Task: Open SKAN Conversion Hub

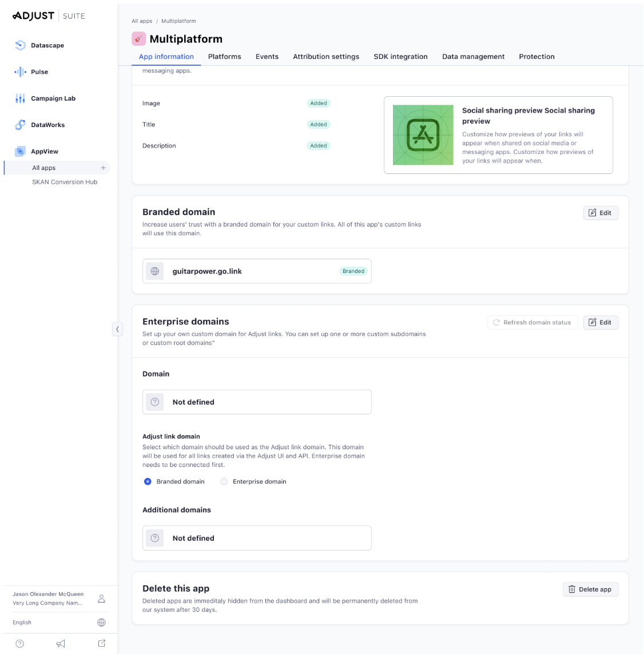Action: (x=65, y=182)
